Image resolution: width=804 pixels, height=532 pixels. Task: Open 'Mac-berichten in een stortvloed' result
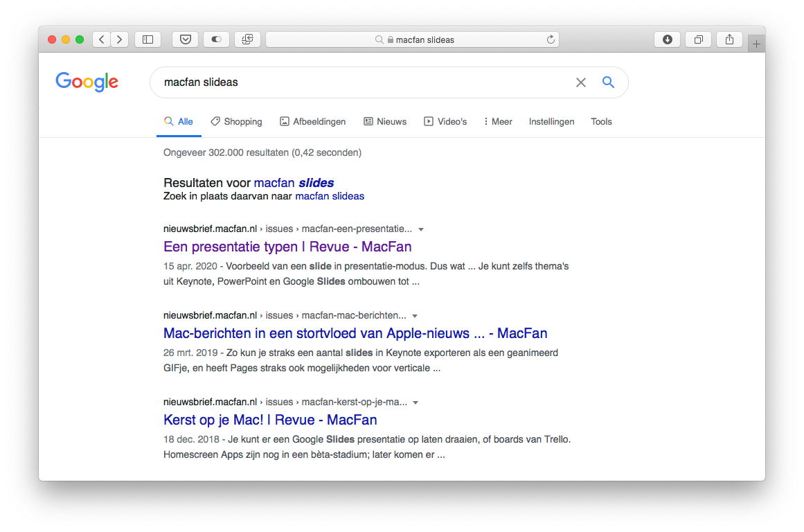pyautogui.click(x=355, y=333)
